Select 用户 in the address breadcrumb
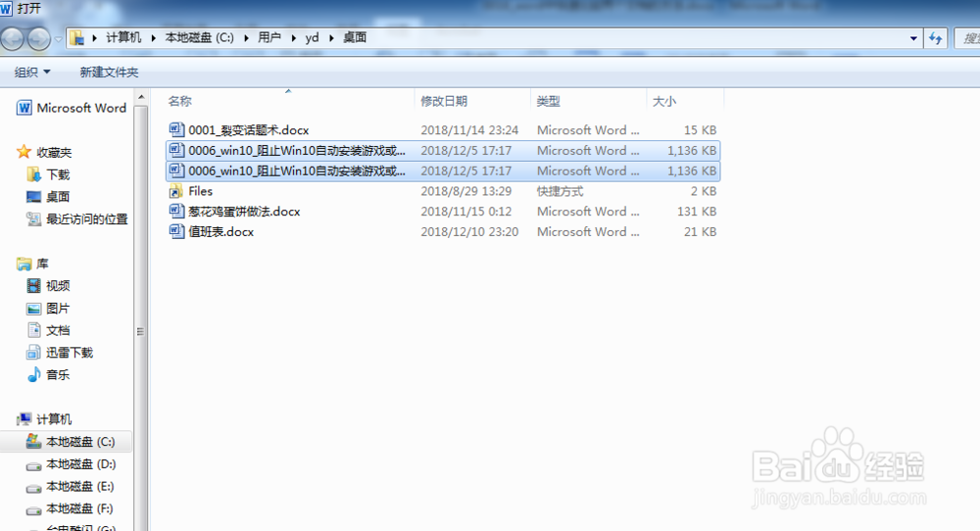 [269, 37]
